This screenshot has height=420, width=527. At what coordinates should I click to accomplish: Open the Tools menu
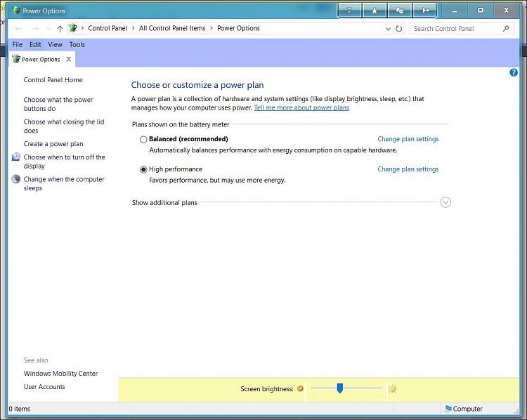click(77, 44)
